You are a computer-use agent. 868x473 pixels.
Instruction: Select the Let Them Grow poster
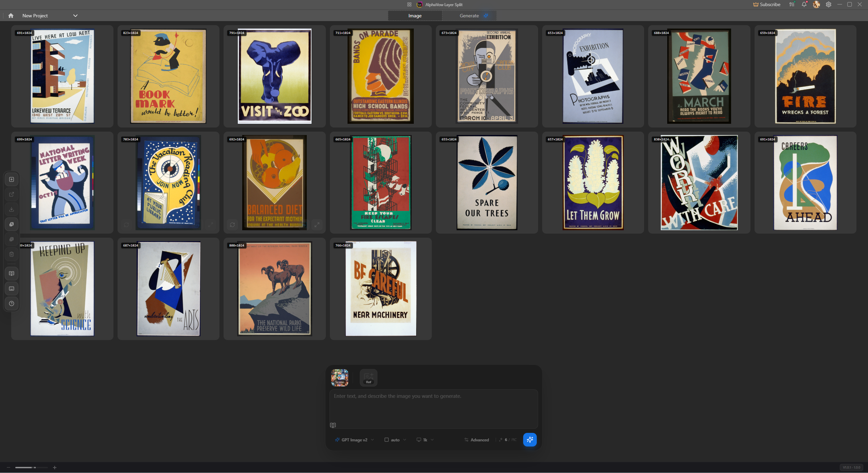point(593,183)
